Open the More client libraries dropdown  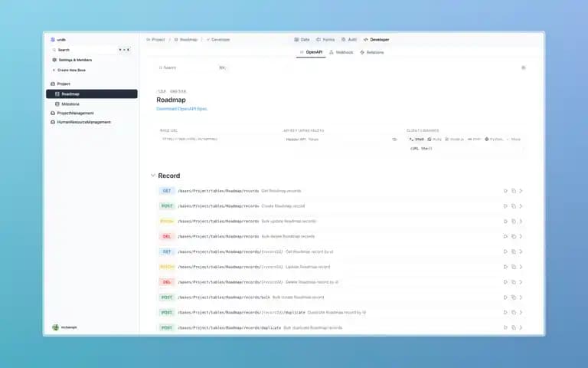(x=514, y=140)
